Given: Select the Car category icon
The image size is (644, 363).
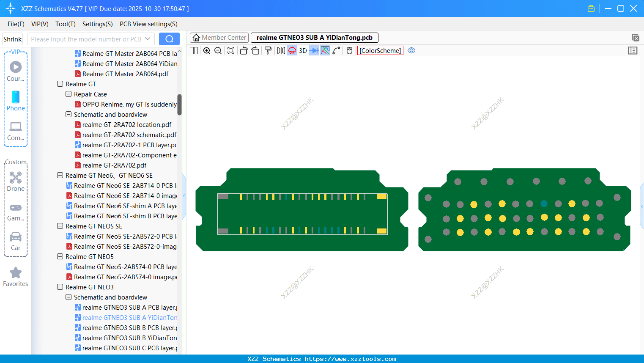Looking at the screenshot, I should (x=16, y=241).
